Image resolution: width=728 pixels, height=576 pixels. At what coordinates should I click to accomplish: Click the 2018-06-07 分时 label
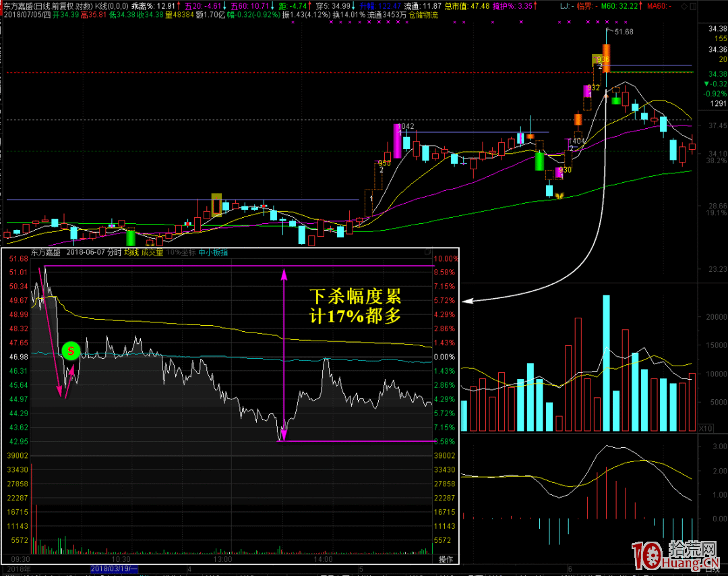coord(93,252)
